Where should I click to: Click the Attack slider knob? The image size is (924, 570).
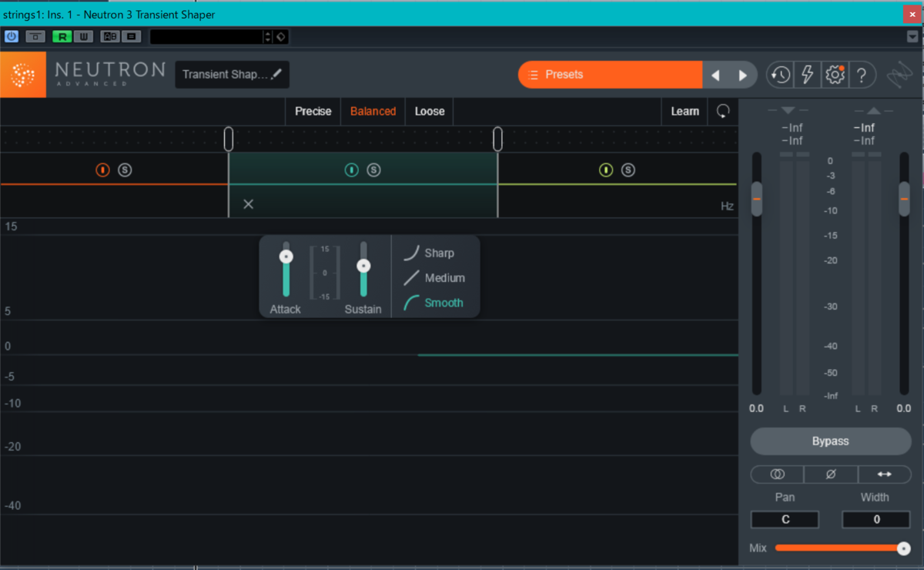point(286,256)
